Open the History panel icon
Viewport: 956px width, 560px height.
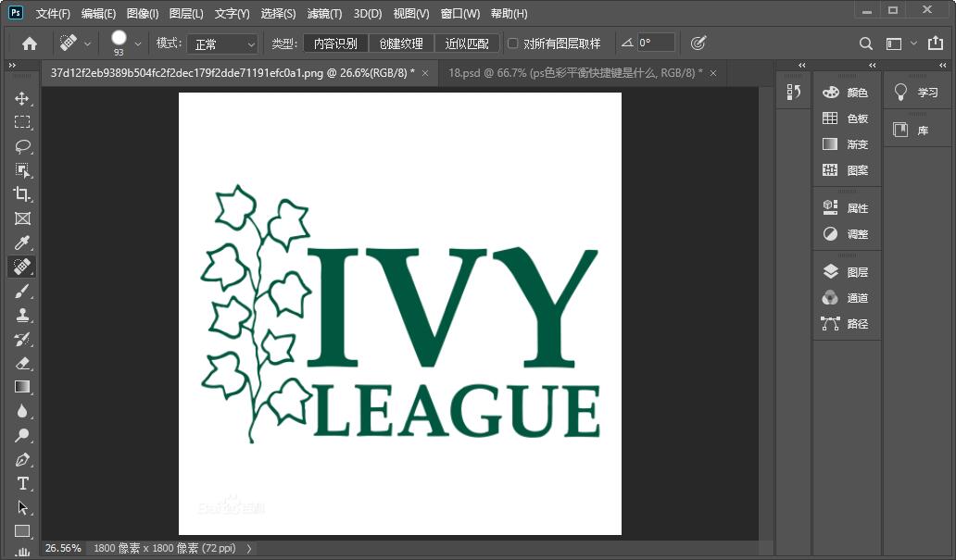(793, 92)
